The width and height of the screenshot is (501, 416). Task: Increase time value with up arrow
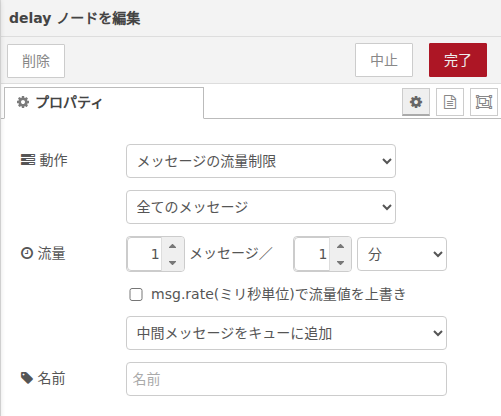(340, 246)
